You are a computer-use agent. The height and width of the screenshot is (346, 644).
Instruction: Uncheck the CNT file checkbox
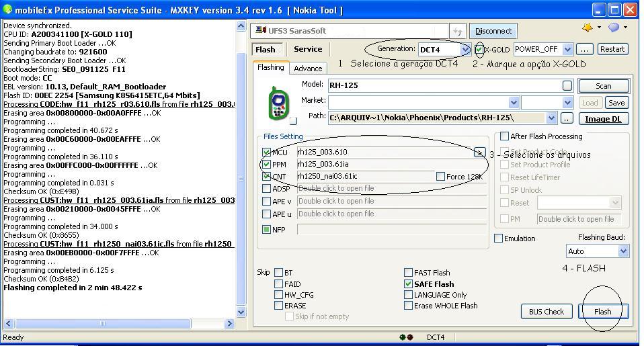pos(267,177)
